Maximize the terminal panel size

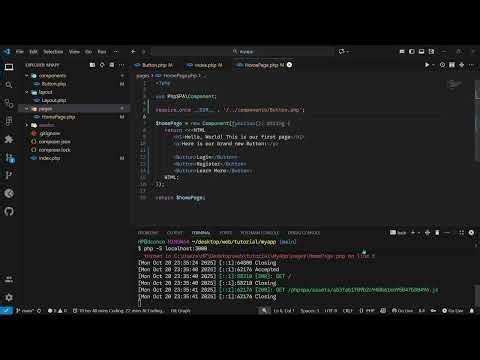(x=462, y=233)
